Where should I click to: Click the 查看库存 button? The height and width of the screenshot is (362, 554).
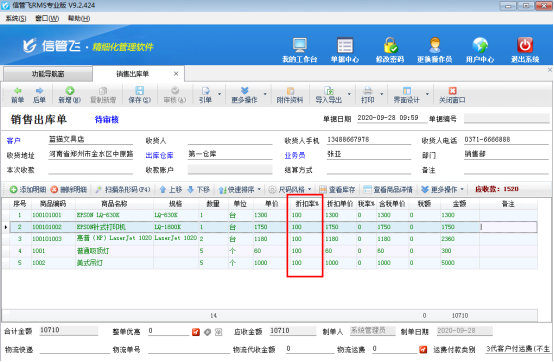(337, 190)
